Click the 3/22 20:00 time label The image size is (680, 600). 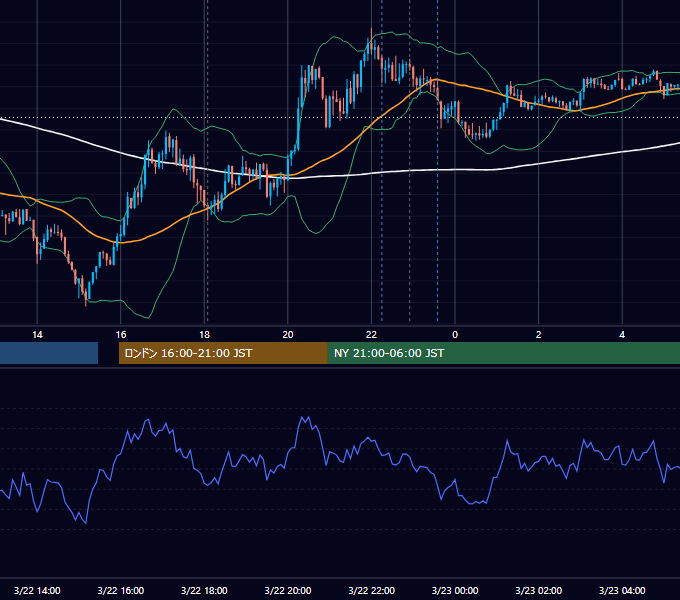288,590
